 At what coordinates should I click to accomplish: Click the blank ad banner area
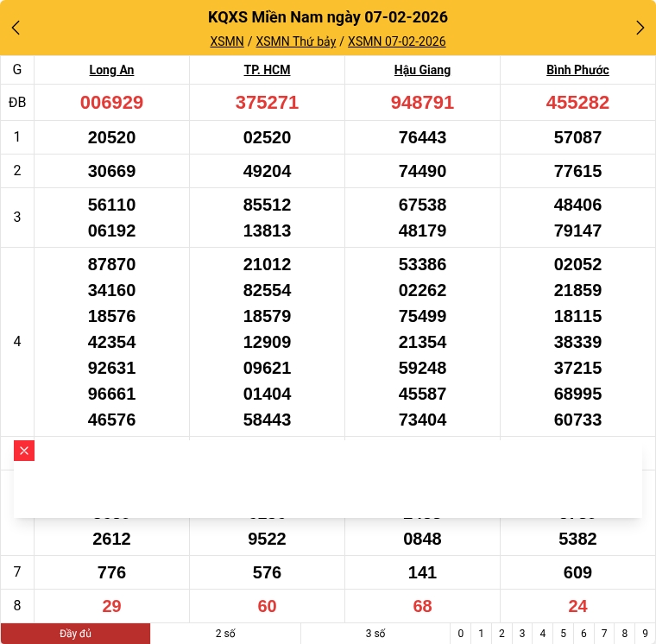(x=337, y=483)
